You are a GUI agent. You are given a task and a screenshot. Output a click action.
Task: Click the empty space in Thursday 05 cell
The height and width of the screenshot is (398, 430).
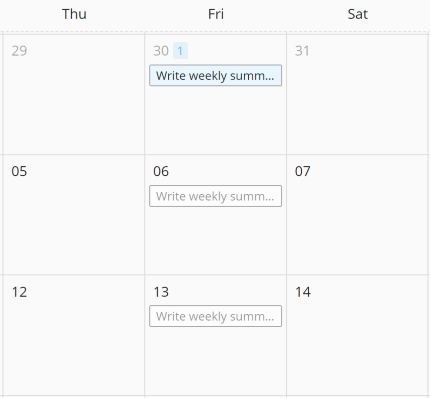coord(74,227)
